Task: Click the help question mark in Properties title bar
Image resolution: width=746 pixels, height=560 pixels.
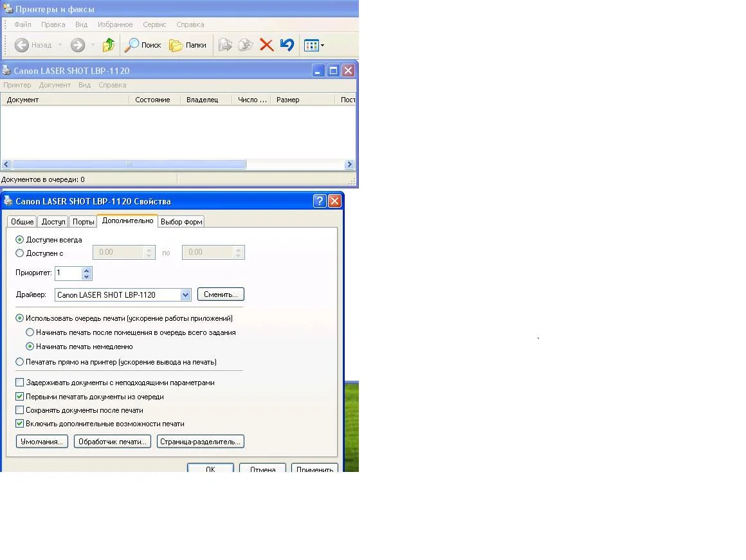Action: [x=319, y=201]
